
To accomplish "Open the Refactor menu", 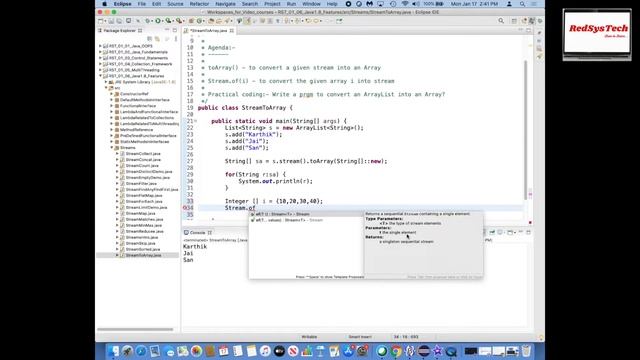I will click(x=199, y=4).
